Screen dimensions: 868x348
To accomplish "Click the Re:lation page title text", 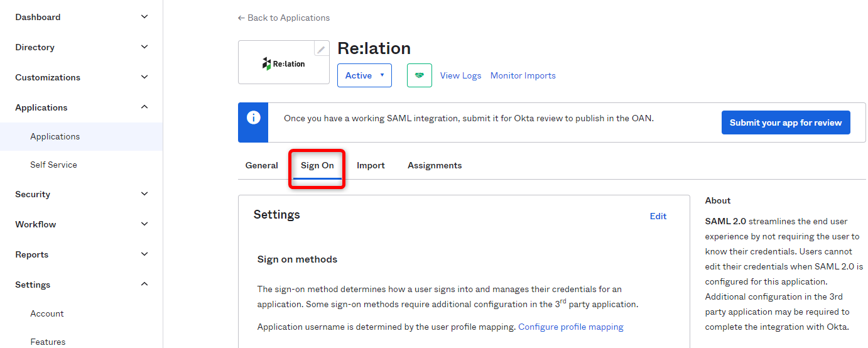I will (374, 48).
